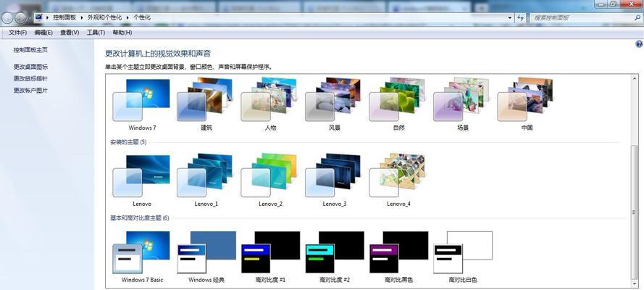Choose the 自然 theme
Viewport: 644px width, 290px height.
click(x=398, y=104)
